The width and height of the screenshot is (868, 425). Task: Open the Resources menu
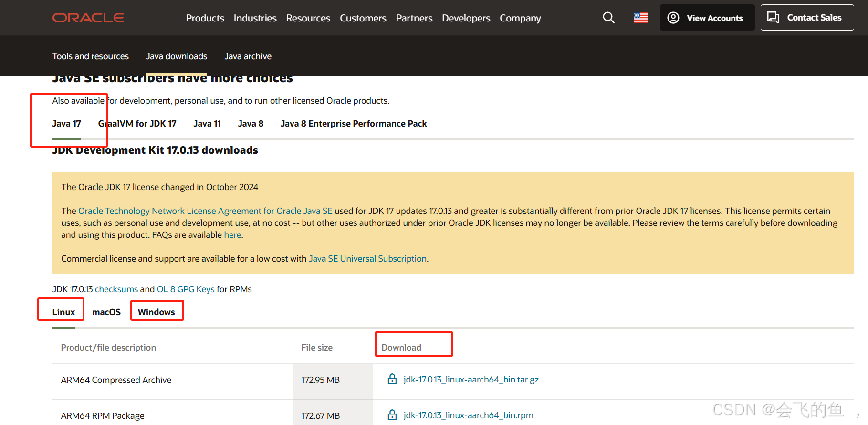[308, 18]
